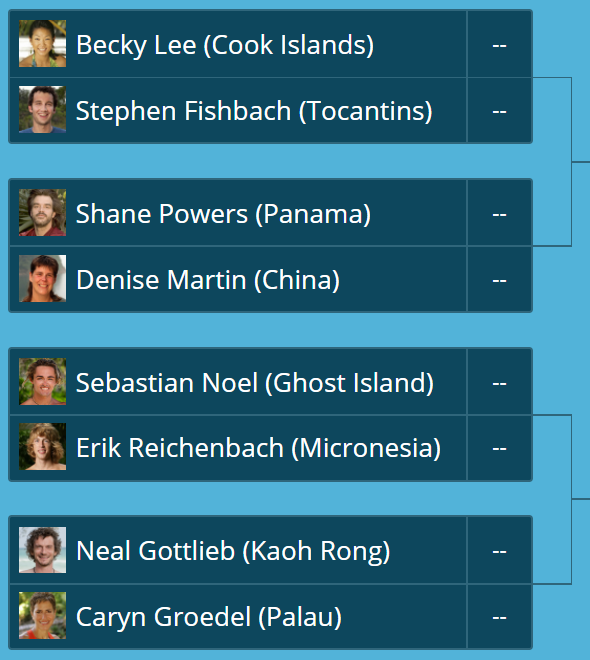Click Sebastian Noel's profile photo
The image size is (590, 660).
(x=43, y=381)
